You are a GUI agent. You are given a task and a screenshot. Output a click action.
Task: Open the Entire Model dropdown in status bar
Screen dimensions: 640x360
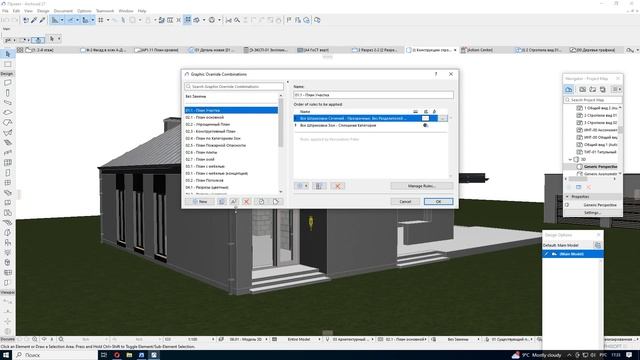(319, 340)
